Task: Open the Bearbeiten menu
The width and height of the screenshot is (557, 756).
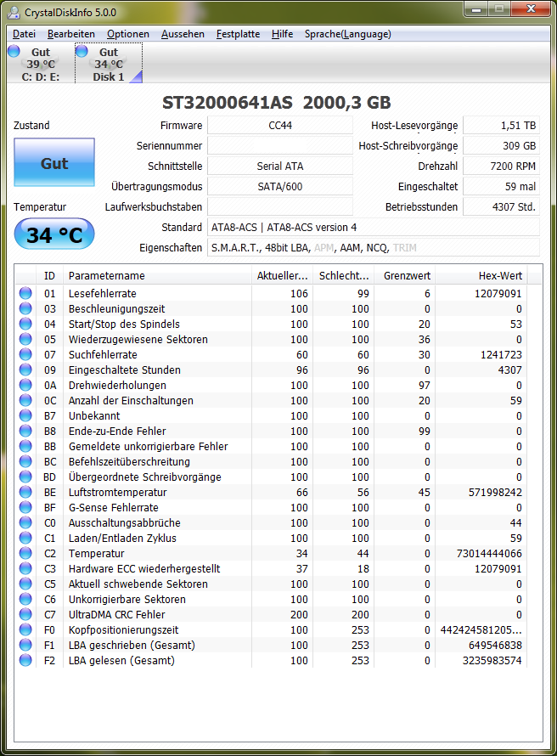Action: pos(71,34)
